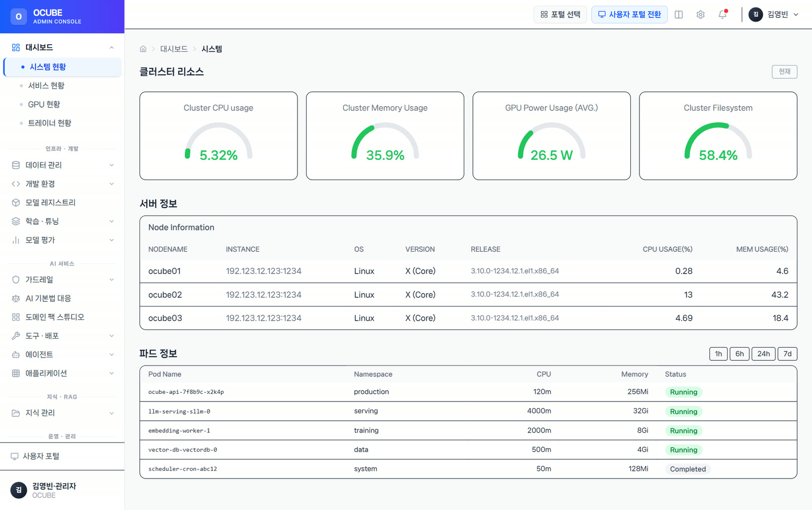Screen dimensions: 812x510
Task: Click the Cluster Filesystem gauge
Action: pyautogui.click(x=718, y=135)
